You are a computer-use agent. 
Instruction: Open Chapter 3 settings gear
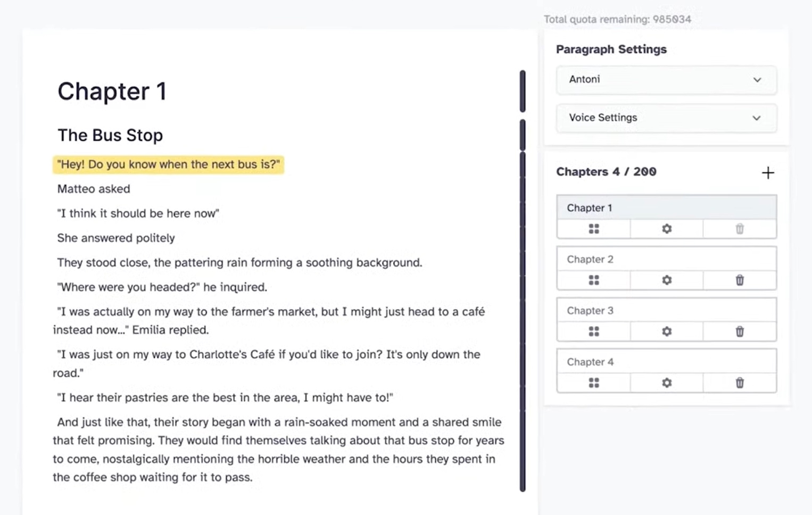(x=666, y=331)
